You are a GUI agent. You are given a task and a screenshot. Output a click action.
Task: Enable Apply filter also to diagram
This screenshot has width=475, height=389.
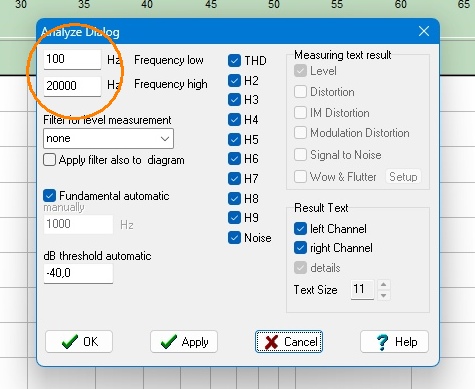coord(49,160)
